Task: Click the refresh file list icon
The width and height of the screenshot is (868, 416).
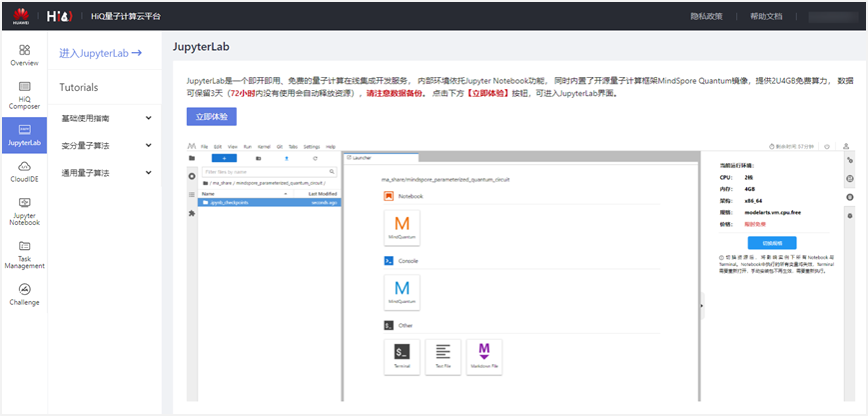Action: (x=315, y=158)
